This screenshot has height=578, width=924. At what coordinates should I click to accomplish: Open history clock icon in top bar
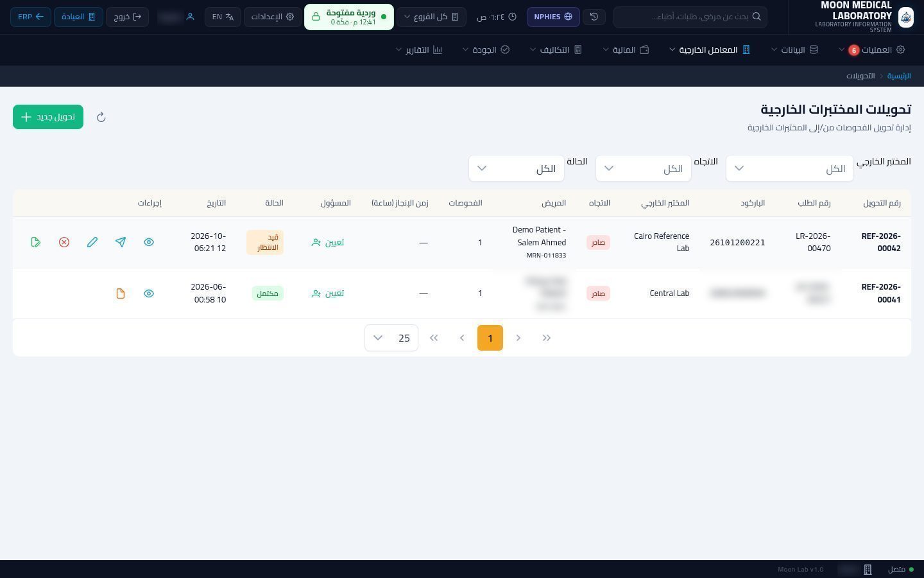pyautogui.click(x=594, y=17)
